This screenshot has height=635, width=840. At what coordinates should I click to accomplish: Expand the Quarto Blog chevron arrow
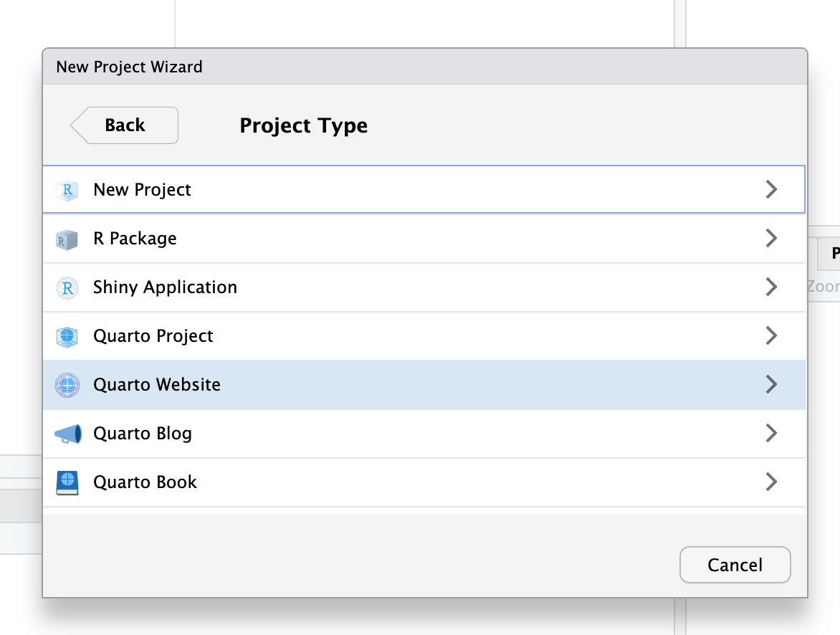771,434
